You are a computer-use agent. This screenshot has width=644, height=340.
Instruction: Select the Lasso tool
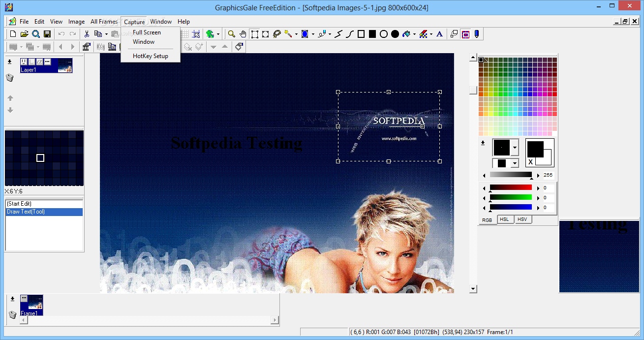pyautogui.click(x=277, y=34)
